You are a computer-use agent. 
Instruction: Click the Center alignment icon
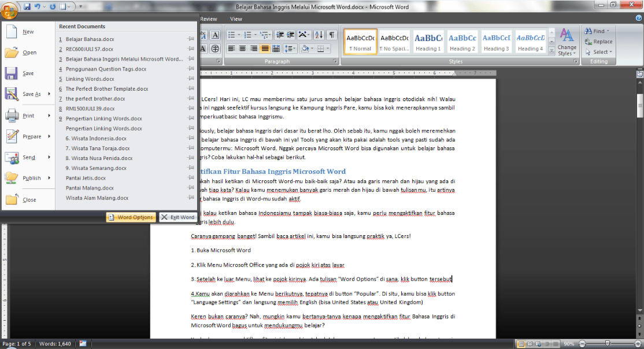pos(243,49)
